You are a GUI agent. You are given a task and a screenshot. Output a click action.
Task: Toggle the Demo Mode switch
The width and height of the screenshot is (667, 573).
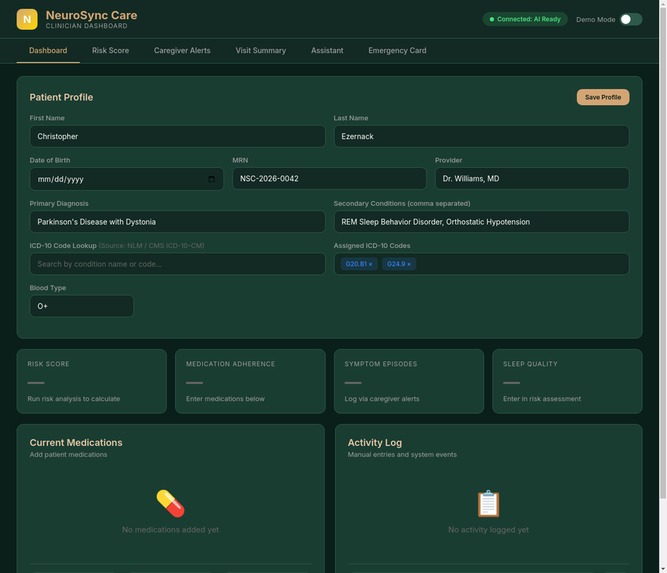point(631,20)
